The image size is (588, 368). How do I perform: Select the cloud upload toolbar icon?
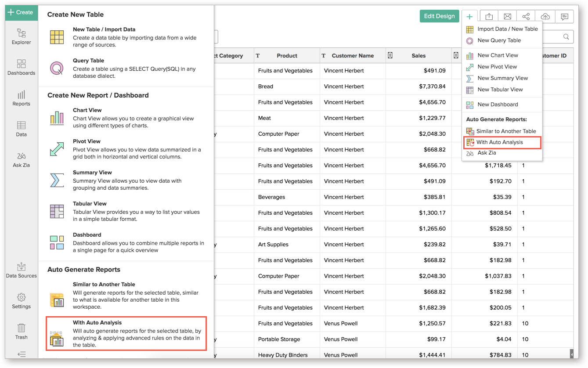click(545, 16)
